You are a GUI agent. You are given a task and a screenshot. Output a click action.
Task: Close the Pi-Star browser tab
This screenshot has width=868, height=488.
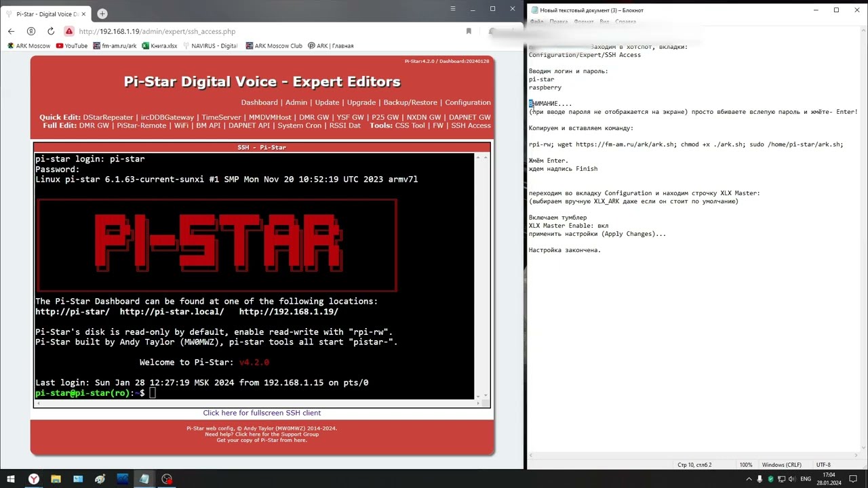point(85,14)
